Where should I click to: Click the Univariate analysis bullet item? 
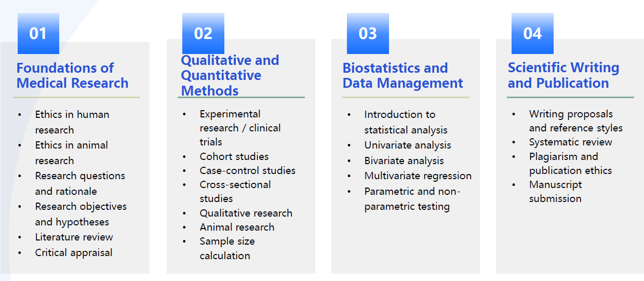coord(407,145)
